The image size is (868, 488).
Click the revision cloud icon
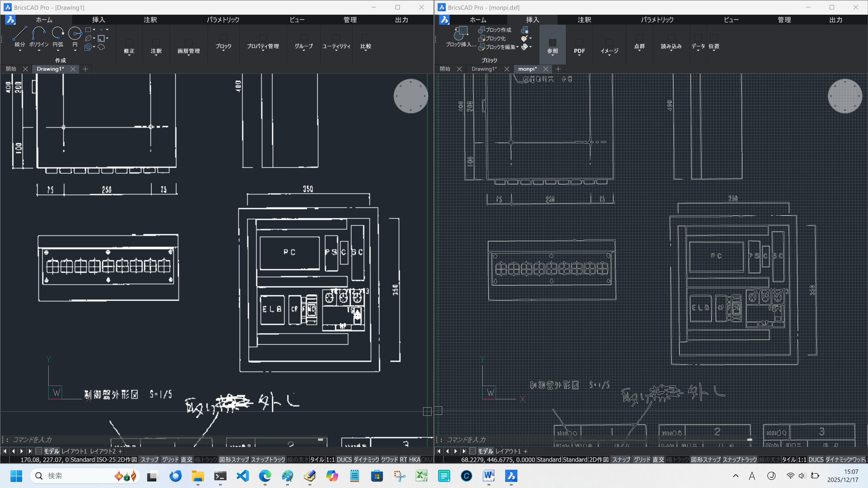(x=101, y=47)
